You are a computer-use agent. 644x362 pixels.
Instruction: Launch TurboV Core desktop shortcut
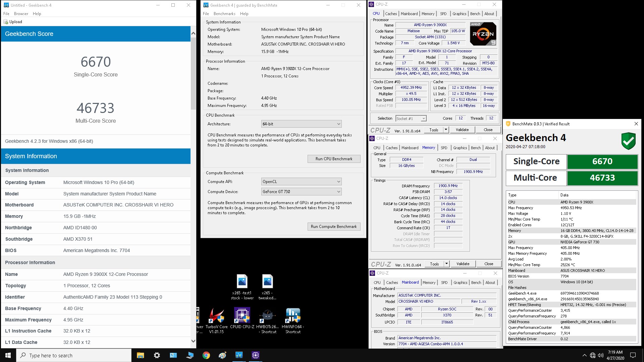[x=216, y=321]
